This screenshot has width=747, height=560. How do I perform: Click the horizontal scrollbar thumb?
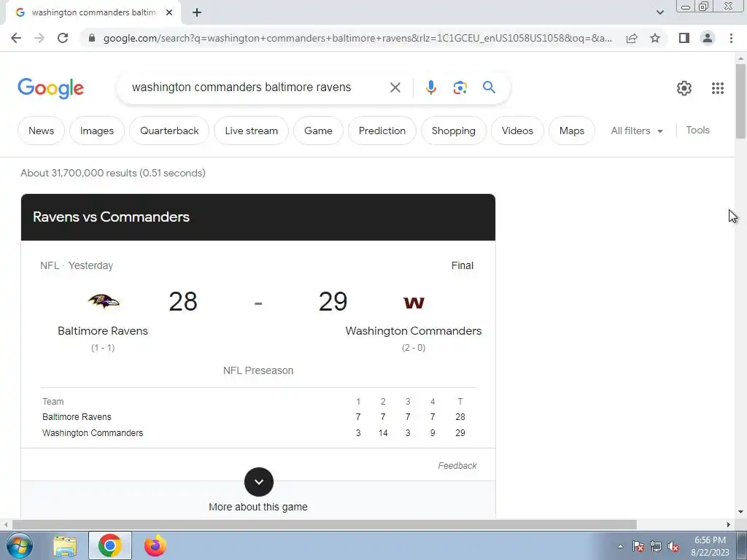tap(324, 525)
